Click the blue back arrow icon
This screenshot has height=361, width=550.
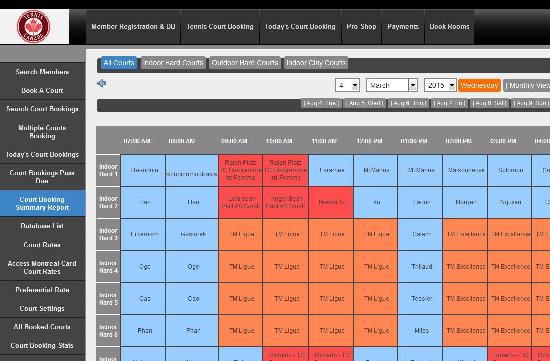pyautogui.click(x=101, y=83)
